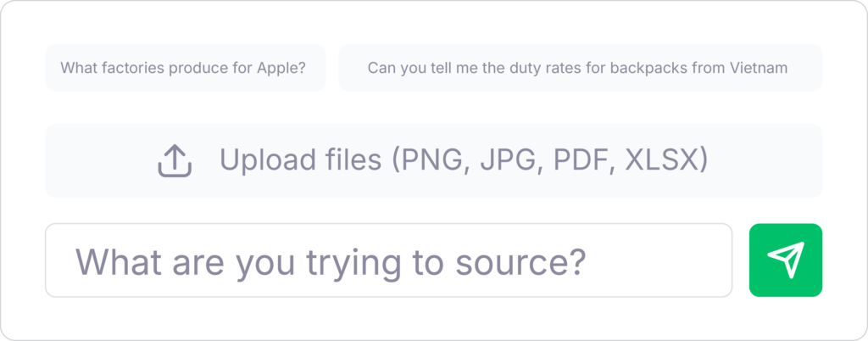Submit the query with the green button
The height and width of the screenshot is (341, 868).
pyautogui.click(x=785, y=260)
